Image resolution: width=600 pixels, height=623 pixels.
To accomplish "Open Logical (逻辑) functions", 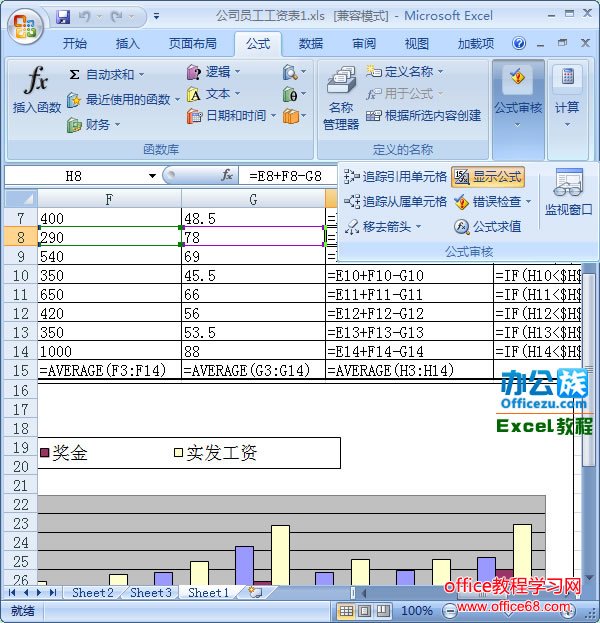I will 213,72.
